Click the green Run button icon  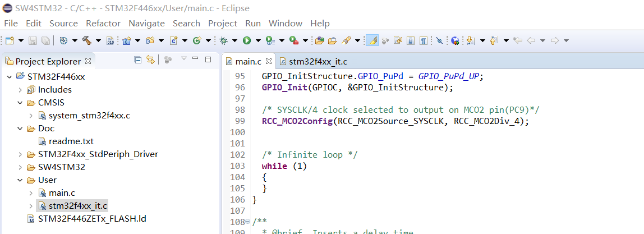point(247,40)
